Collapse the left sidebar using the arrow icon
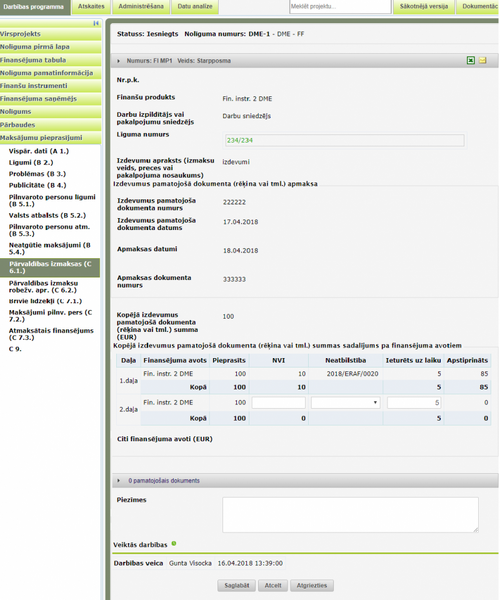This screenshot has width=500, height=600. (96, 23)
